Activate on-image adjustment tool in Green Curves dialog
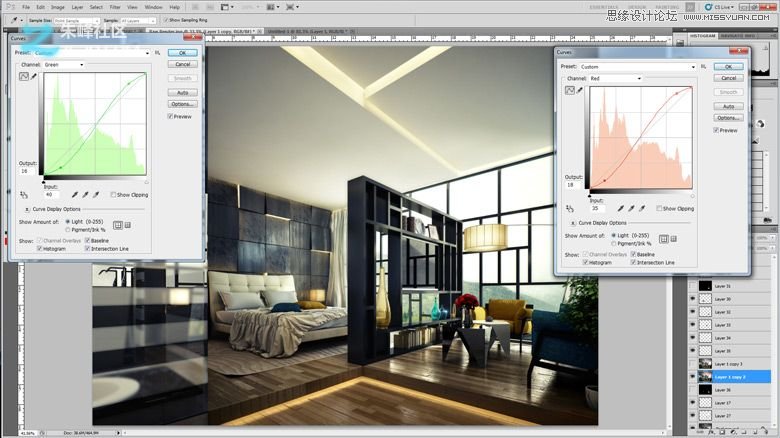The image size is (780, 438). [23, 195]
